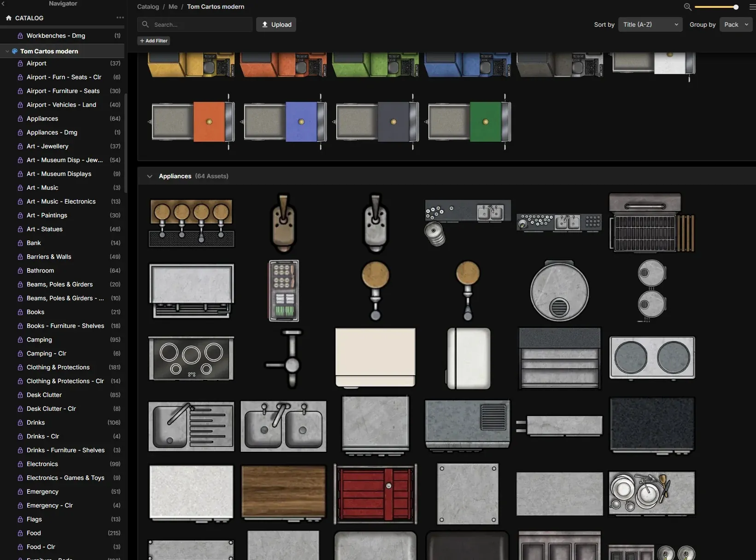Collapse the Tom Cartos modern tree node

tap(7, 51)
